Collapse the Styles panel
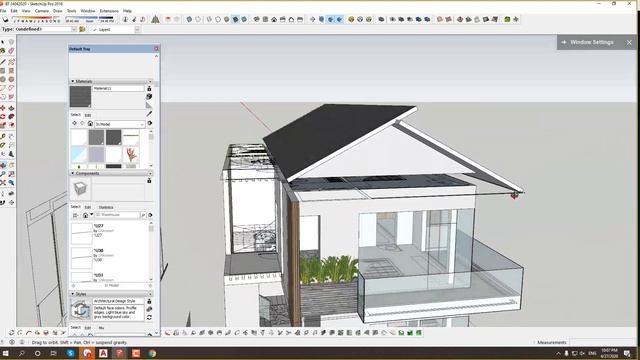Image resolution: width=640 pixels, height=360 pixels. click(x=73, y=294)
